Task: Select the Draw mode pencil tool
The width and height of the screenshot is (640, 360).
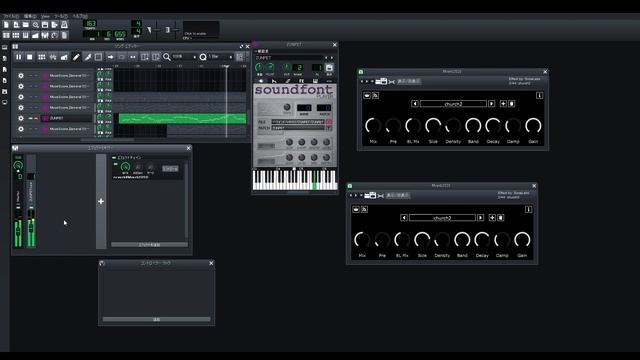Action: pos(76,57)
